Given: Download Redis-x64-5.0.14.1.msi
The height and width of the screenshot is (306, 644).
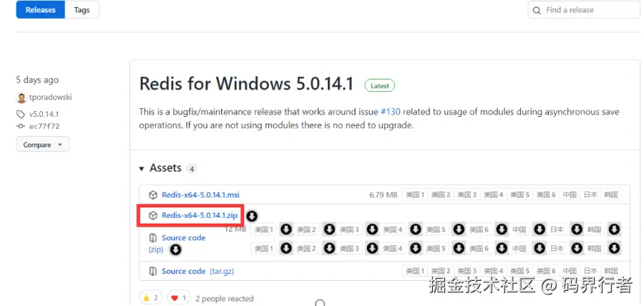Looking at the screenshot, I should 200,194.
